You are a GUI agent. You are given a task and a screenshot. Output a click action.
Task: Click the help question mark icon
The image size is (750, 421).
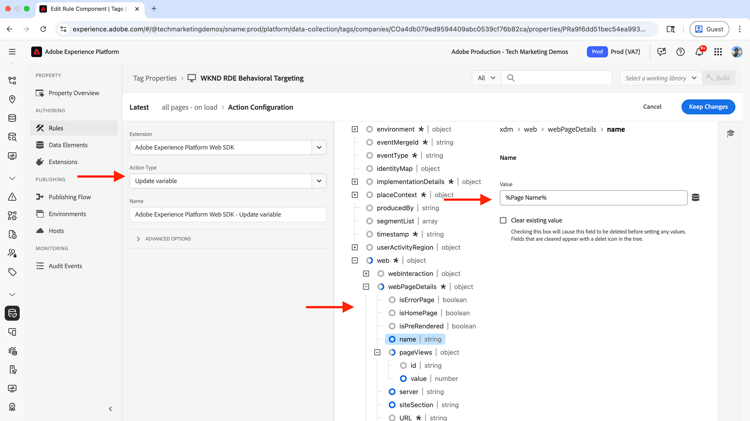coord(680,52)
